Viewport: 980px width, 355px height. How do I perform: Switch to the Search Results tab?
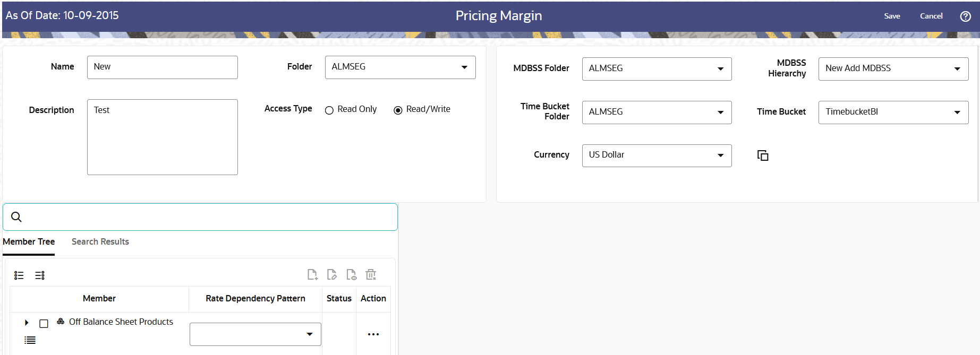click(x=100, y=241)
